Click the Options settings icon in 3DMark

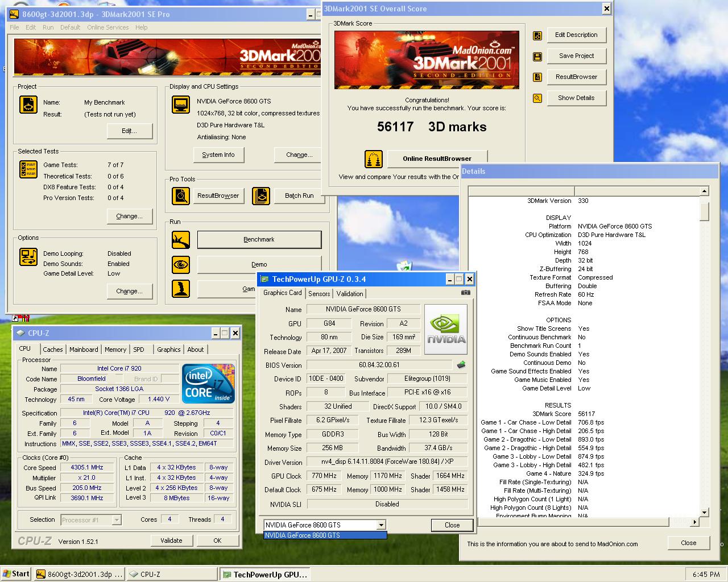(x=28, y=257)
